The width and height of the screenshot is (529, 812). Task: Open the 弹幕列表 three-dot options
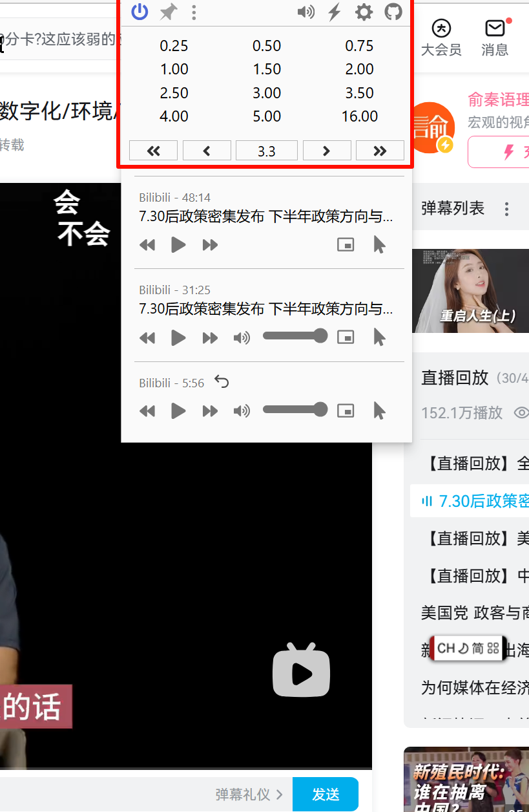(x=506, y=209)
